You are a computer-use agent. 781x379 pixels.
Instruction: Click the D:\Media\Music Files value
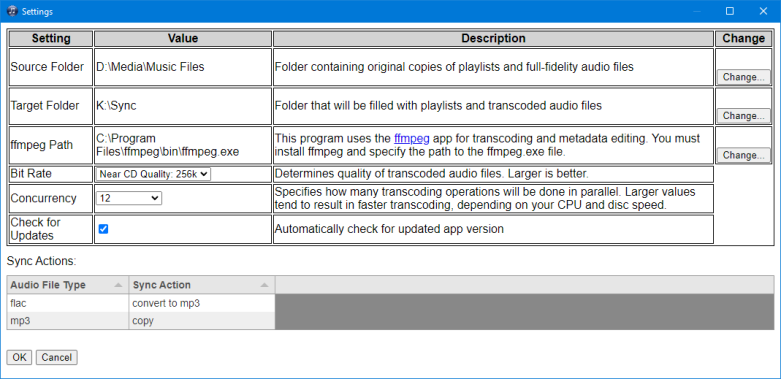click(x=150, y=67)
